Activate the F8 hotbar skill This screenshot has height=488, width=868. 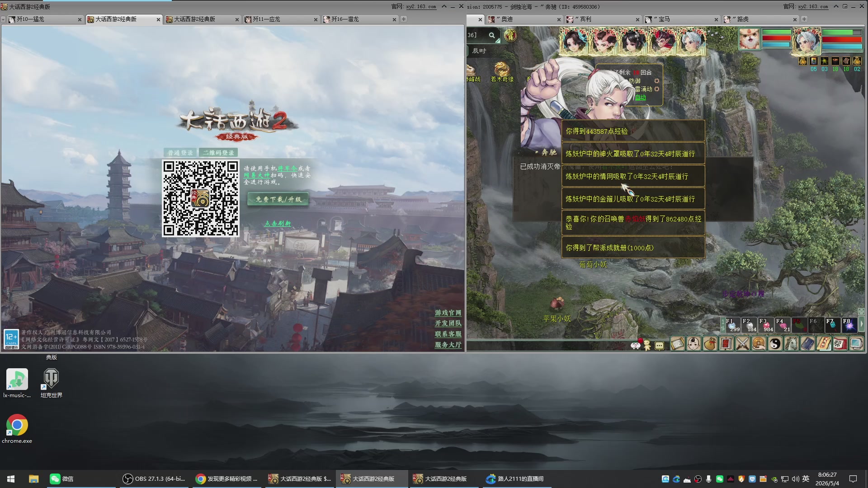849,325
